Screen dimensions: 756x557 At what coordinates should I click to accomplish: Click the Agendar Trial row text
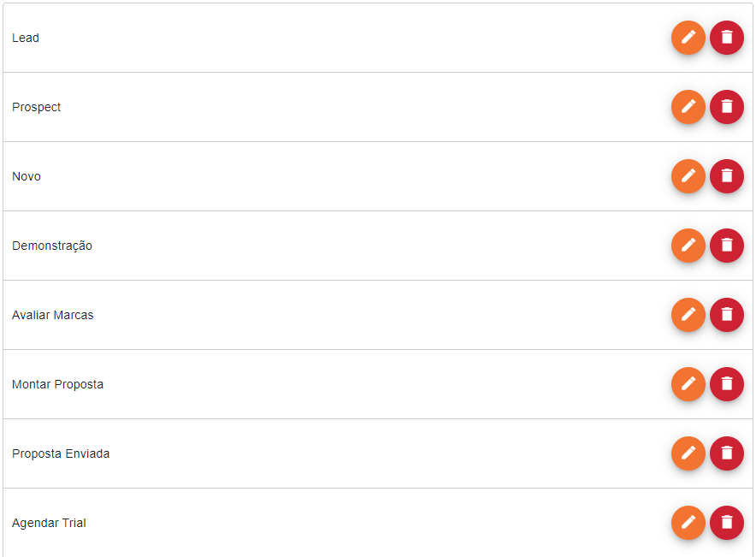click(49, 523)
